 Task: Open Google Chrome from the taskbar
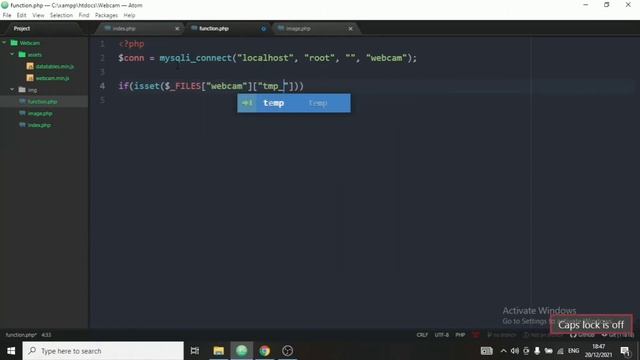pyautogui.click(x=264, y=351)
